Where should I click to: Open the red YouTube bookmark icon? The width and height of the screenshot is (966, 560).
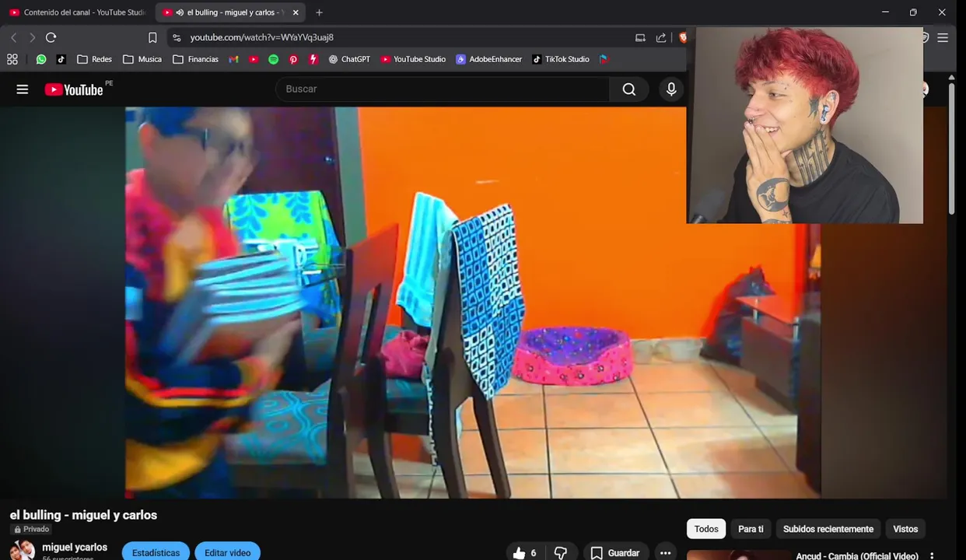click(254, 59)
